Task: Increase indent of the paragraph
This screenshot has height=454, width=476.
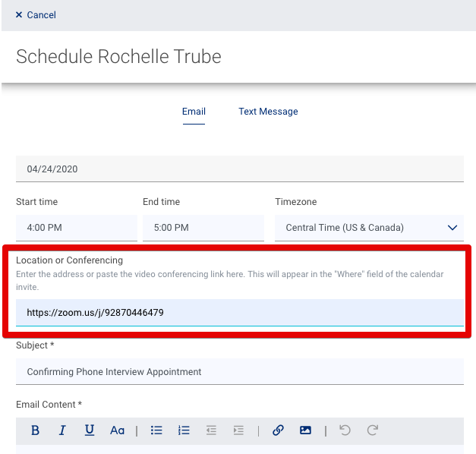Action: point(238,430)
